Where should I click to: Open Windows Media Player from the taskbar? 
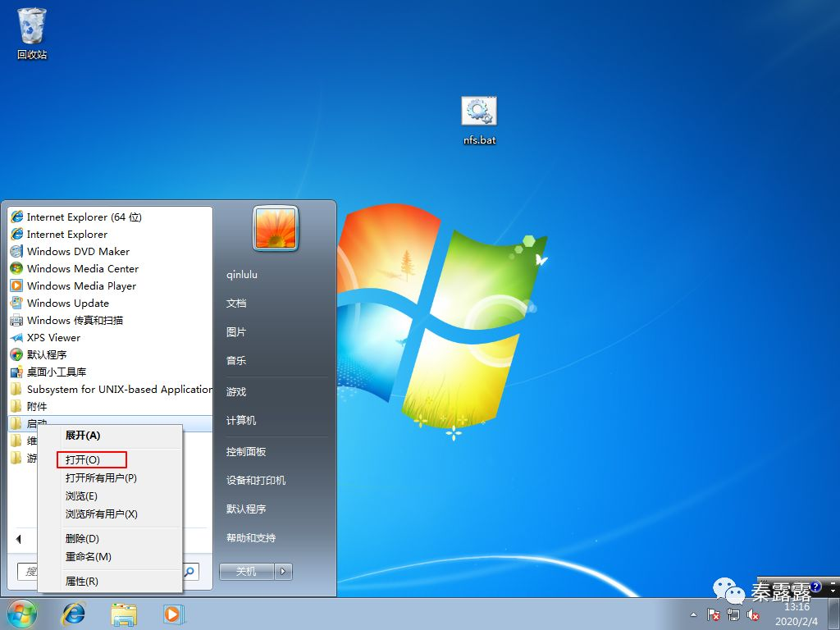(x=174, y=614)
